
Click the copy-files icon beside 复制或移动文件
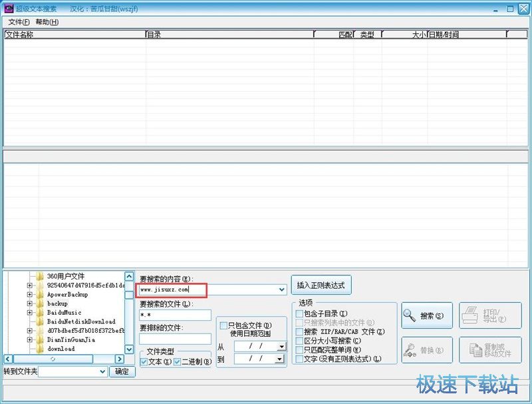coord(475,349)
